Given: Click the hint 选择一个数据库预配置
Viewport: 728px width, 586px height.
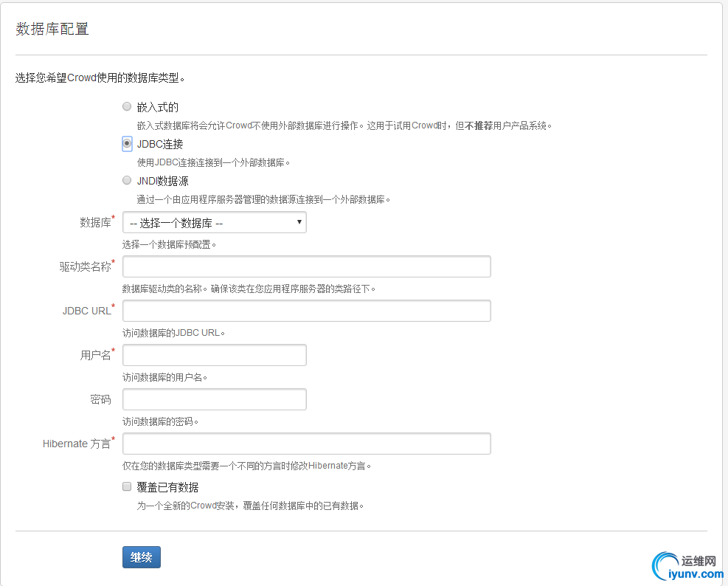Looking at the screenshot, I should [x=169, y=244].
